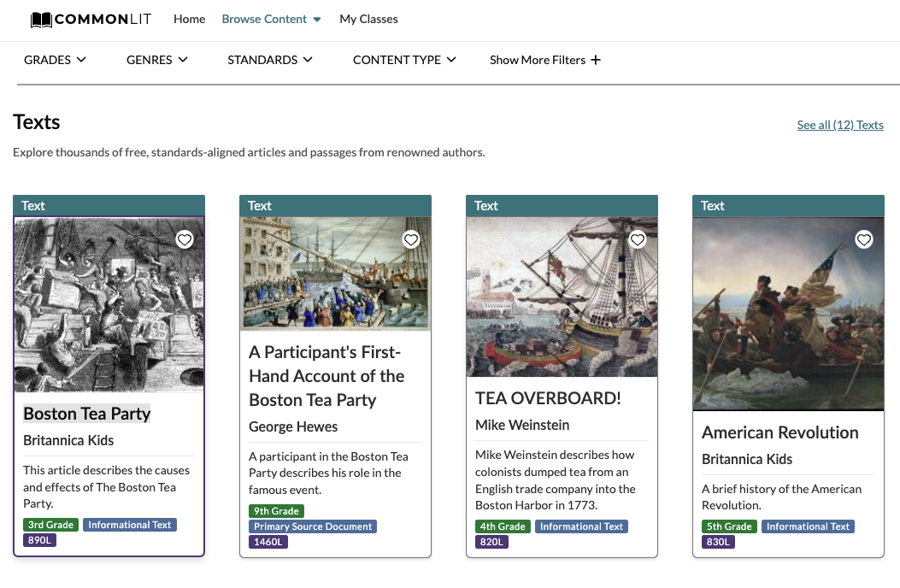Click author Mike Weinstein

521,425
